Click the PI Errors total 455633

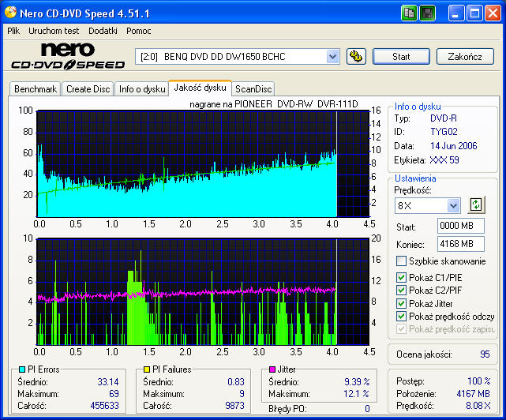click(104, 406)
